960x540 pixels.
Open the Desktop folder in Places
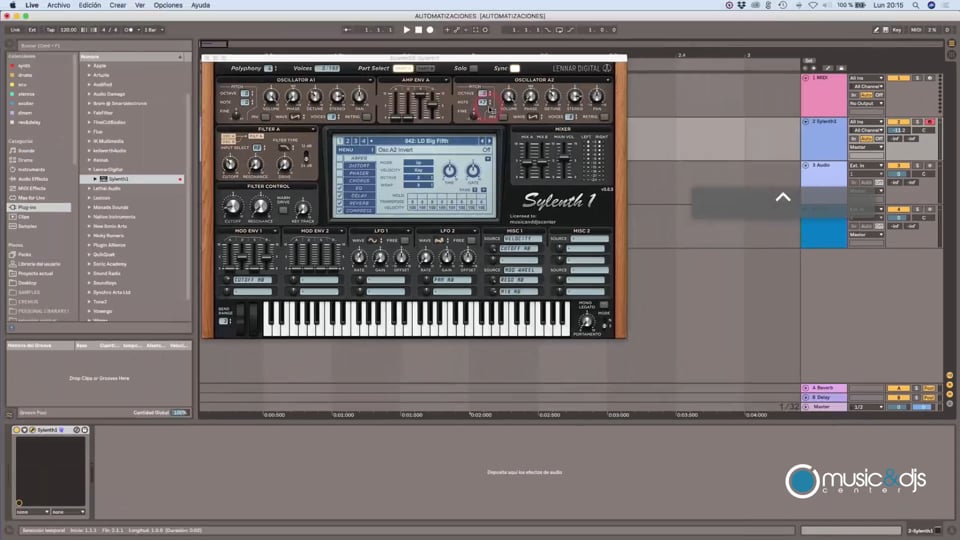coord(28,283)
